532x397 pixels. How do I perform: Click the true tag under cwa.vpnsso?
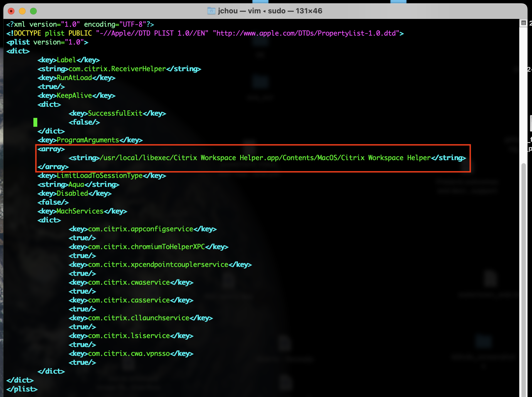[x=82, y=363]
